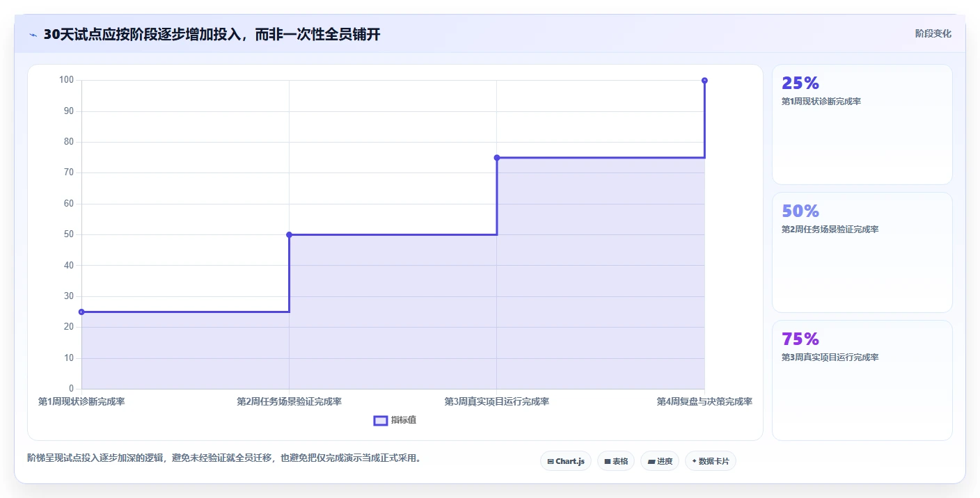The image size is (980, 498).
Task: Click the 表格 tag chip
Action: click(x=615, y=461)
